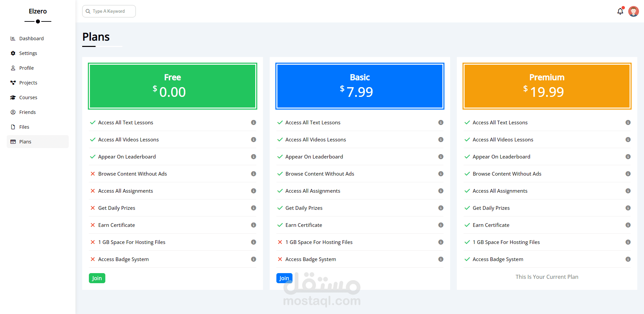Open Projects in sidebar
644x314 pixels.
coord(38,83)
